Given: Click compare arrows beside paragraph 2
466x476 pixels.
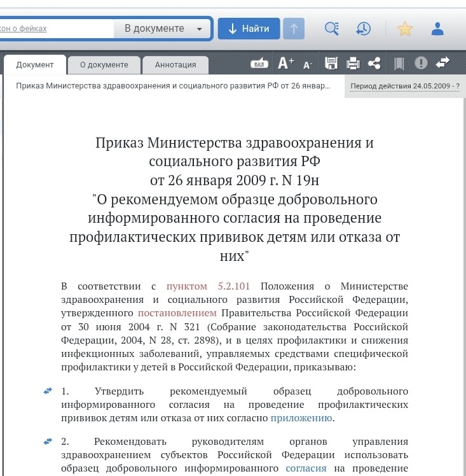Looking at the screenshot, I should 48,441.
